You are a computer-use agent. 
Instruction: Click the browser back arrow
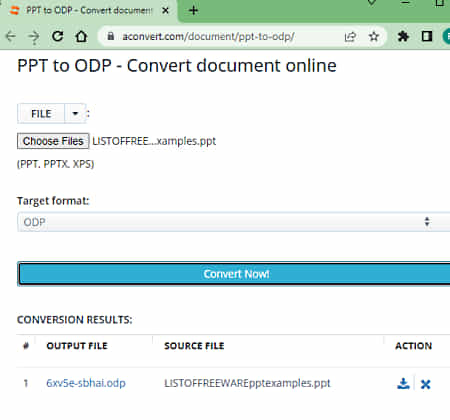(x=11, y=36)
